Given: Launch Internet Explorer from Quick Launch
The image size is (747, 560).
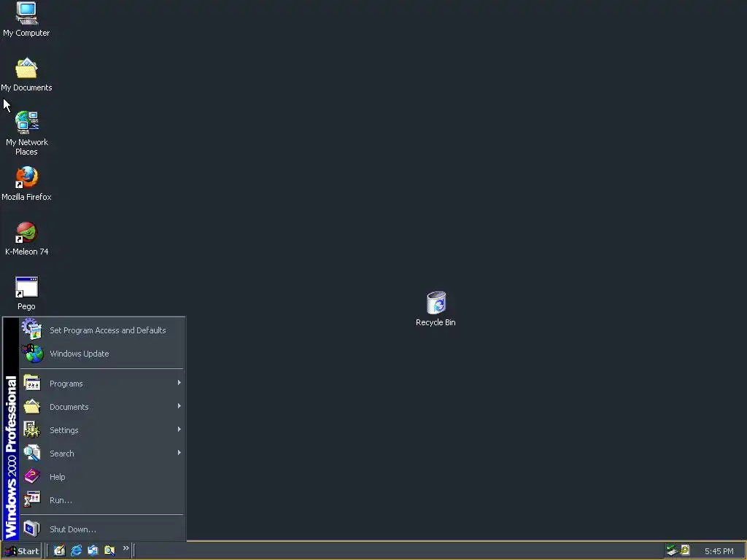Looking at the screenshot, I should tap(76, 551).
